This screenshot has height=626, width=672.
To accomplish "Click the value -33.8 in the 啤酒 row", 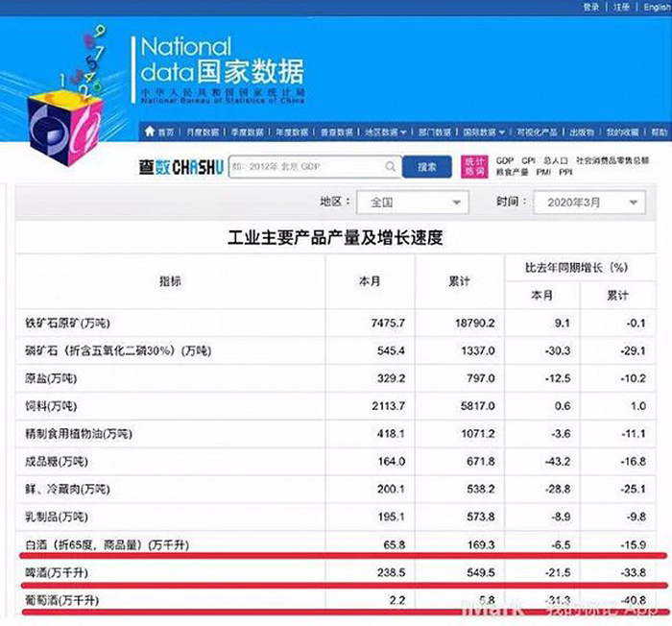I will pyautogui.click(x=633, y=572).
